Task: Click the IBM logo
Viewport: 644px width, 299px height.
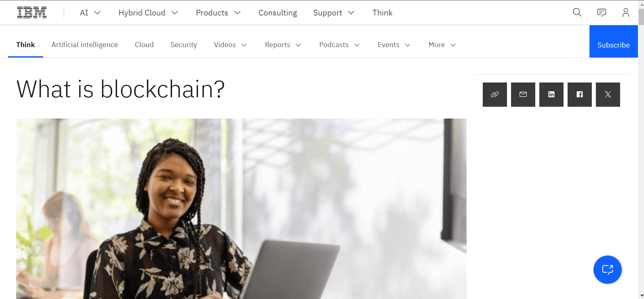Action: tap(32, 13)
